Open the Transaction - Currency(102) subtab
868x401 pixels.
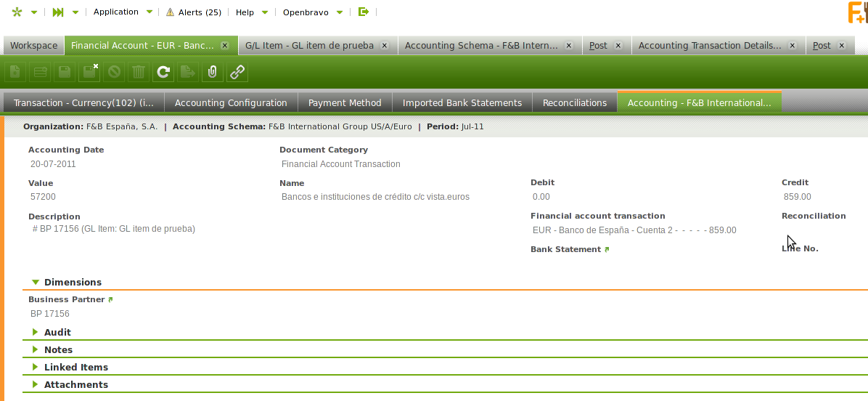click(83, 102)
